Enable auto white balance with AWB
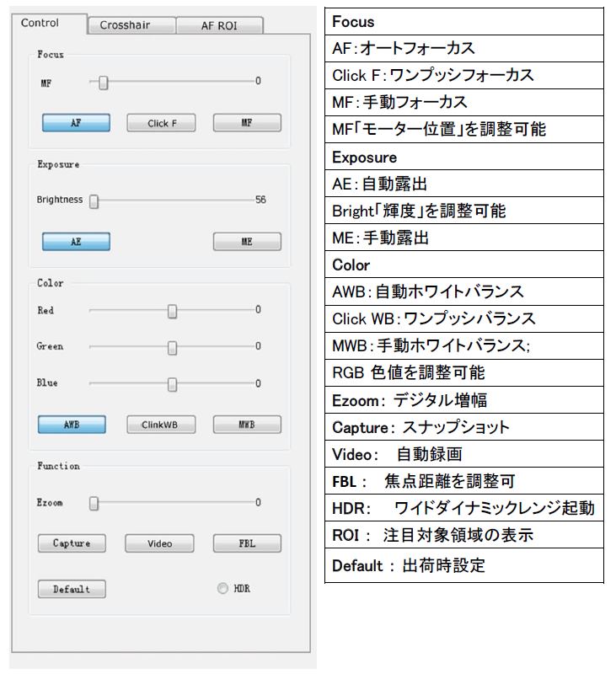 72,425
